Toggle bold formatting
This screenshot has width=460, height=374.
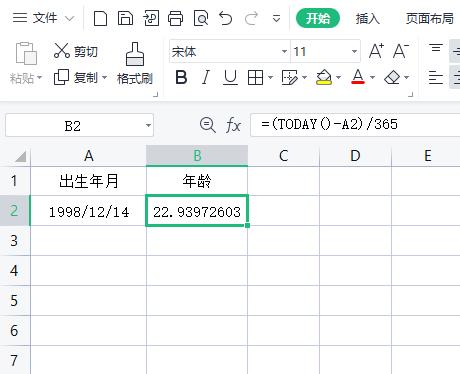(x=181, y=78)
